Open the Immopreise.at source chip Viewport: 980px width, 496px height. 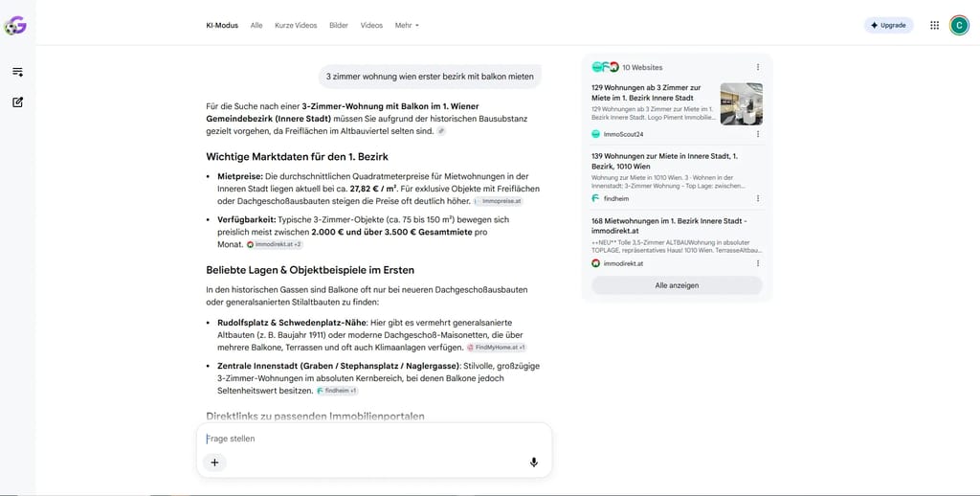pyautogui.click(x=498, y=201)
